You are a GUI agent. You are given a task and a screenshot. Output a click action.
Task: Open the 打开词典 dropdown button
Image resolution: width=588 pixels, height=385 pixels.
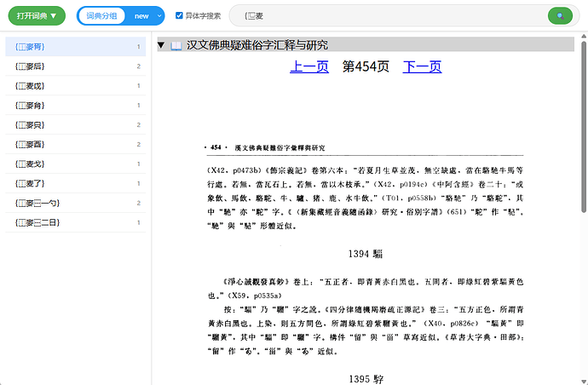tap(37, 15)
